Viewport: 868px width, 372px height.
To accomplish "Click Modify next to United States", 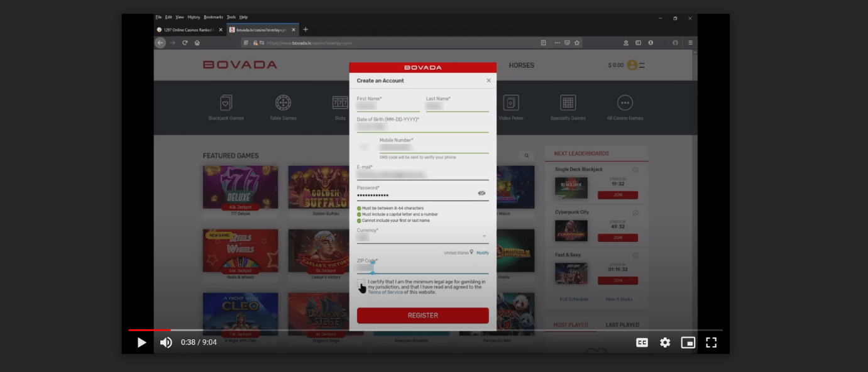I will pos(482,253).
